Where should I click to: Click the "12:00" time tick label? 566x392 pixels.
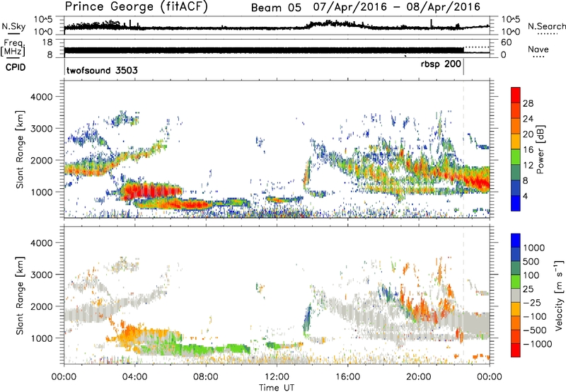click(277, 377)
